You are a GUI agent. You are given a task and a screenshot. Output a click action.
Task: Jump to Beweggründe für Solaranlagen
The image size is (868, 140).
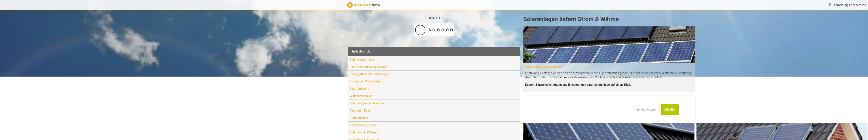[369, 74]
